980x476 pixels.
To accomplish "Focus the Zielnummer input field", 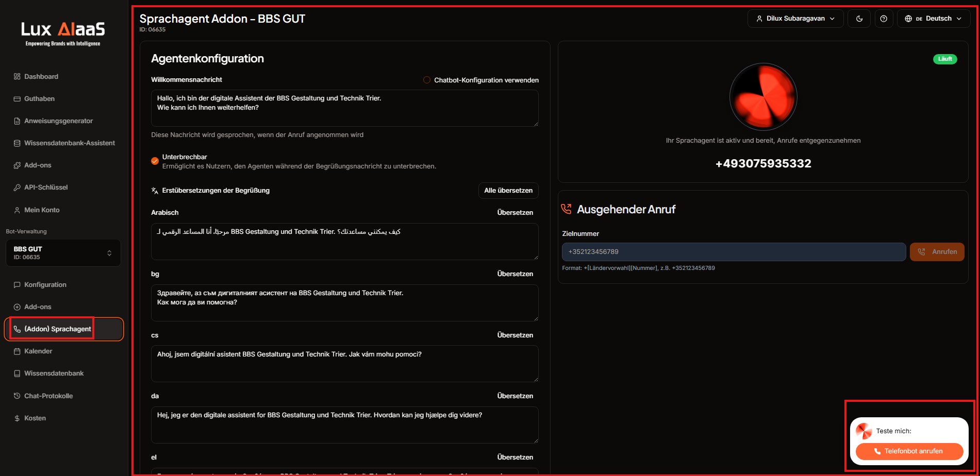I will pyautogui.click(x=734, y=252).
